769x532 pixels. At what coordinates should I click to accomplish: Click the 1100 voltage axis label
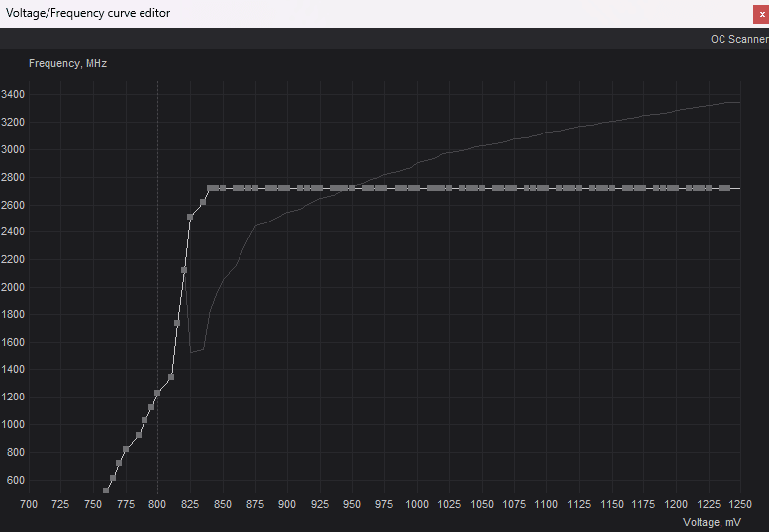(546, 504)
